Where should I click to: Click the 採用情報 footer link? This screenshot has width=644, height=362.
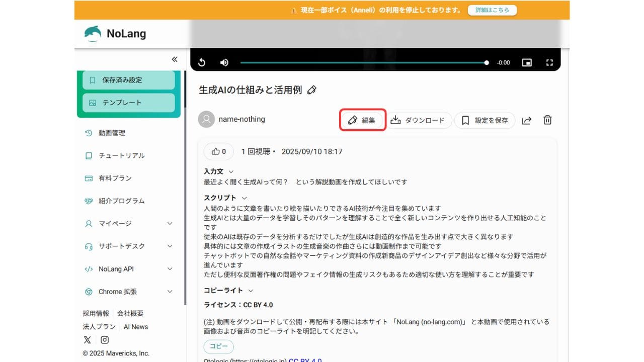[96, 313]
